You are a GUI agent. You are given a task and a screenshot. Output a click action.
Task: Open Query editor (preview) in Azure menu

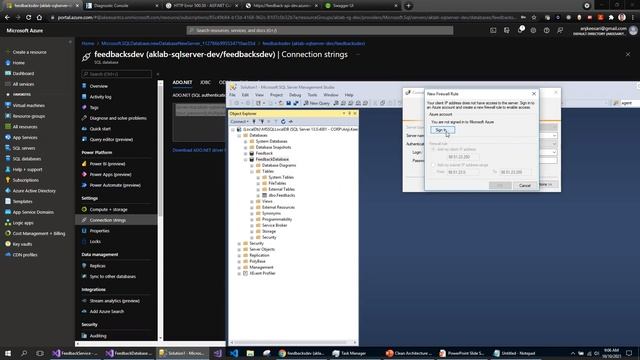[x=111, y=139]
